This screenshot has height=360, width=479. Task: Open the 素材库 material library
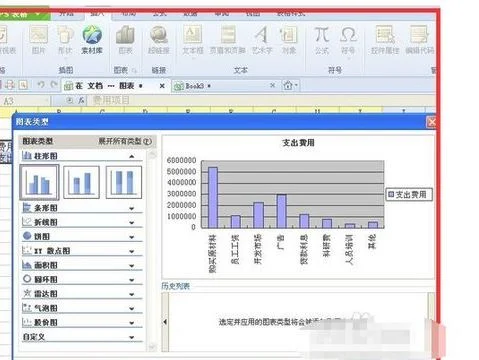click(92, 40)
